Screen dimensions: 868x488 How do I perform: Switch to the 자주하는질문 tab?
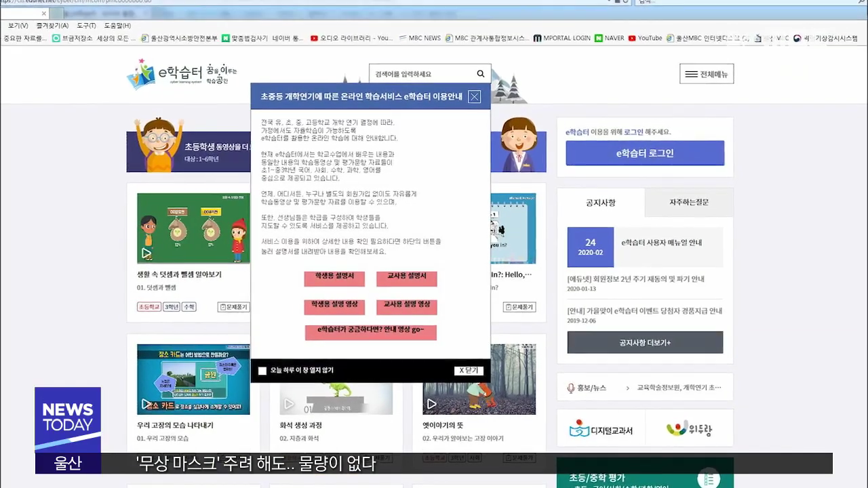pyautogui.click(x=688, y=203)
